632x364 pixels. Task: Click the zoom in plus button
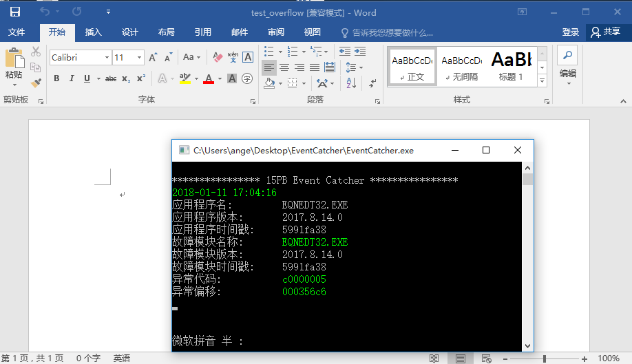[584, 358]
